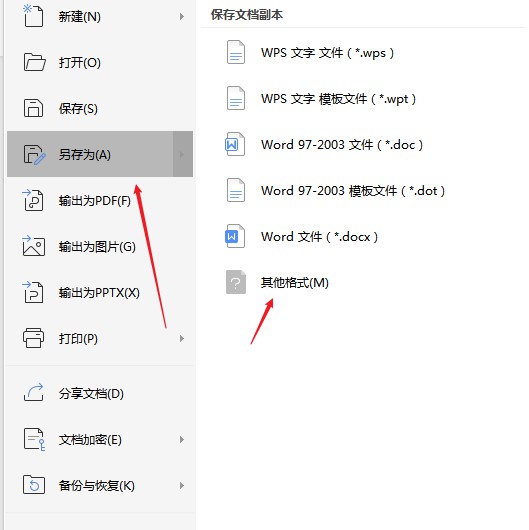
Task: Open 备份与恢复(K) menu item
Action: tap(100, 486)
